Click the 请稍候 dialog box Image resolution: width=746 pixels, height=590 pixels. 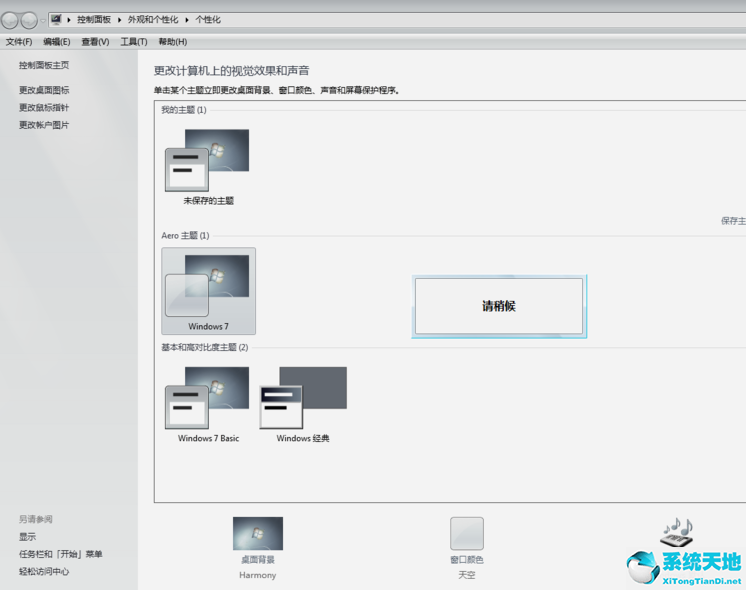pos(499,306)
